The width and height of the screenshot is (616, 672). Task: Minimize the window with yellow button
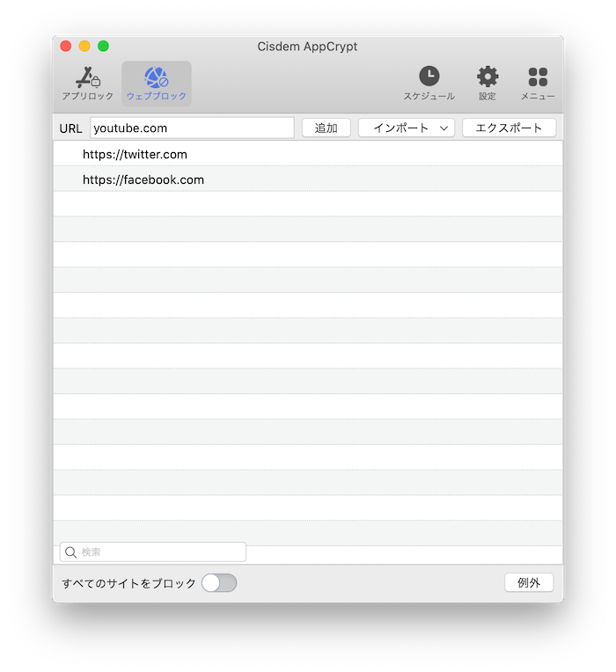coord(84,46)
